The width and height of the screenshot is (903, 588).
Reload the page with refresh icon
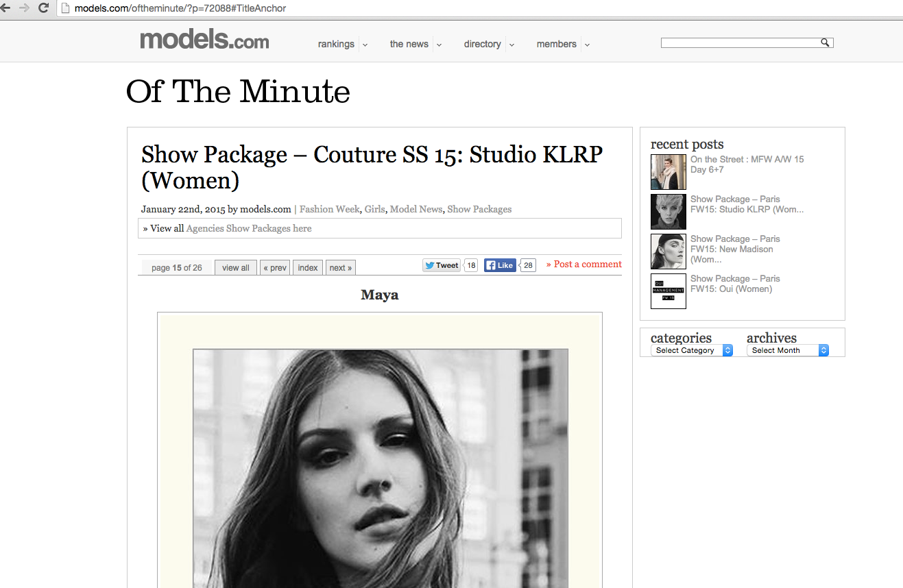(x=43, y=8)
